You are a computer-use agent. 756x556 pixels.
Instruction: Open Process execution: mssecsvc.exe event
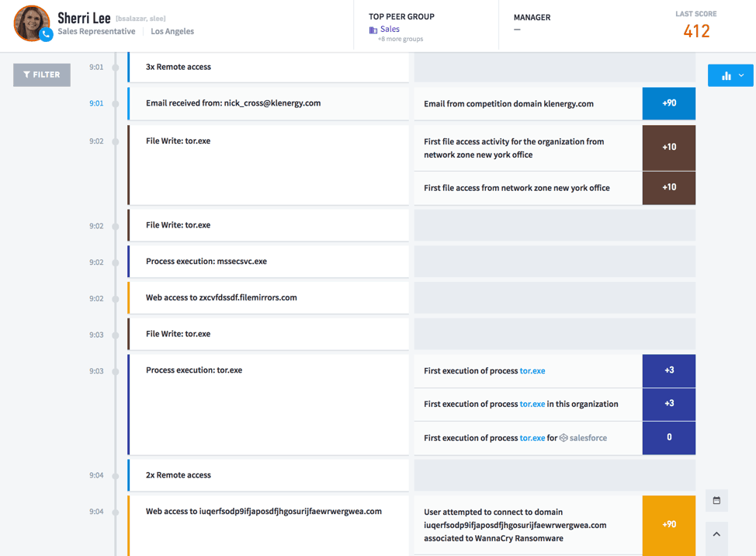pos(268,262)
